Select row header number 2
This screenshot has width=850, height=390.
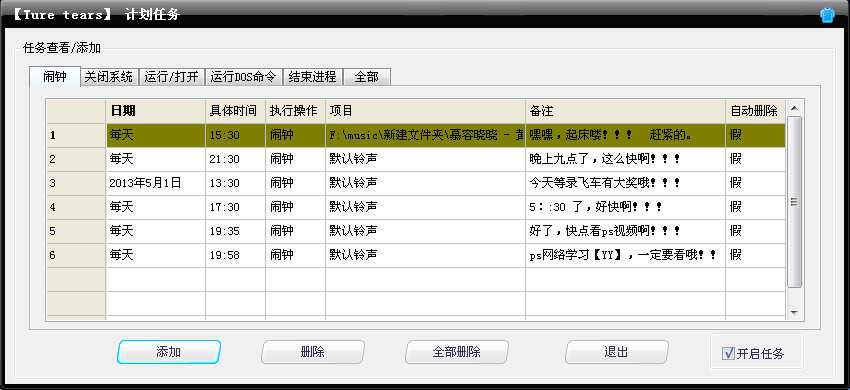click(x=76, y=159)
